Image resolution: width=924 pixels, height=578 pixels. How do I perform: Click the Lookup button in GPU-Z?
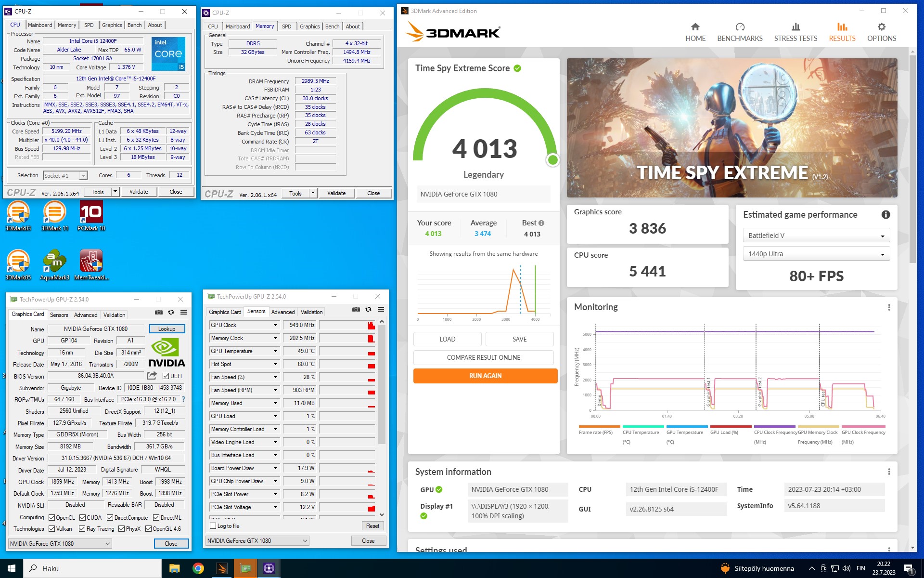tap(167, 329)
